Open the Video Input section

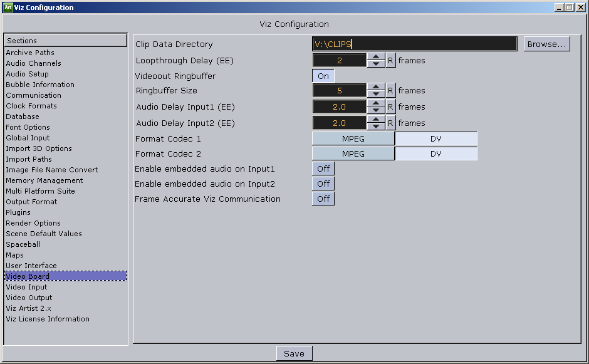point(26,287)
